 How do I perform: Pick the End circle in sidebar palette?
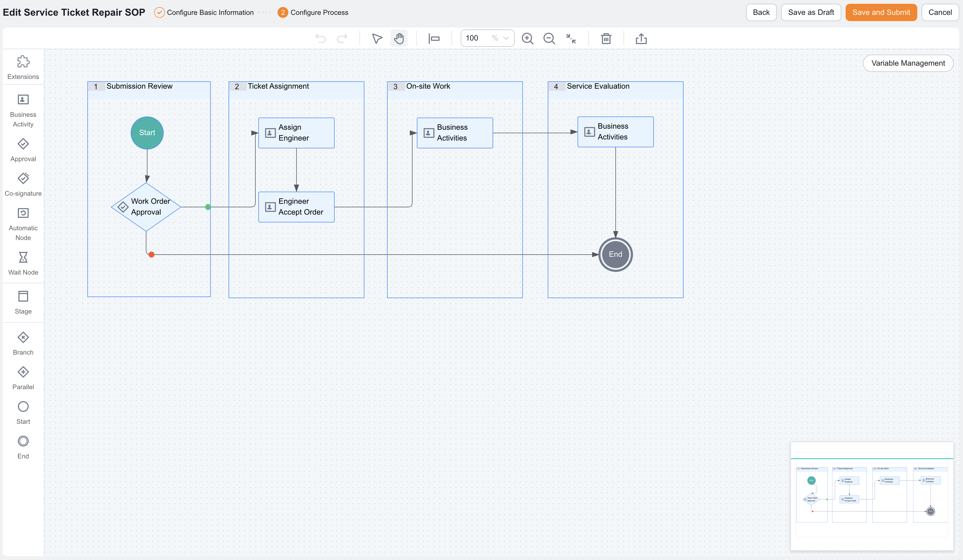coord(23,441)
